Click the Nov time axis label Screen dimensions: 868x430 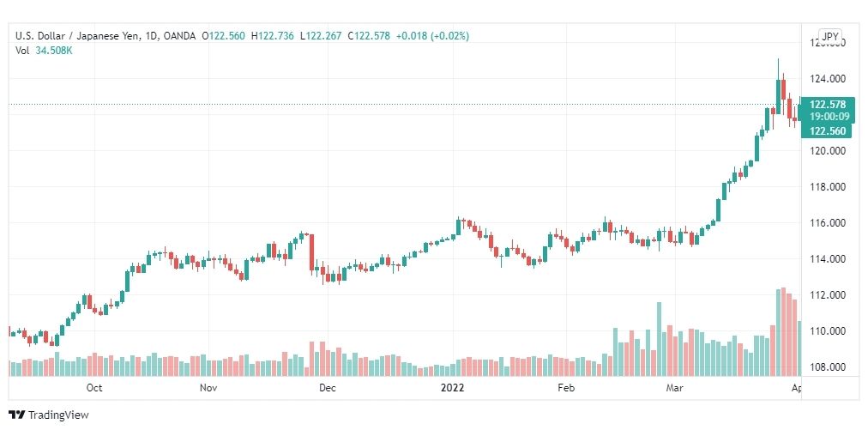(x=208, y=387)
